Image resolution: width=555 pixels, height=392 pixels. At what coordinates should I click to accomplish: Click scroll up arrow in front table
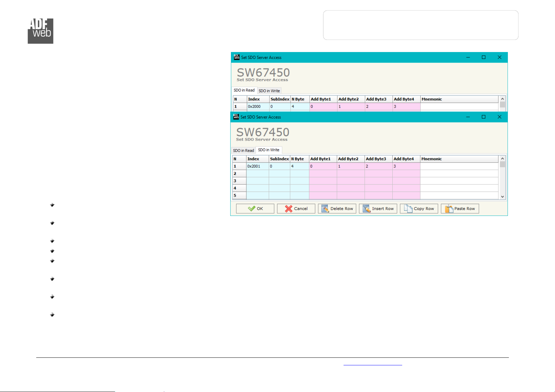point(502,158)
